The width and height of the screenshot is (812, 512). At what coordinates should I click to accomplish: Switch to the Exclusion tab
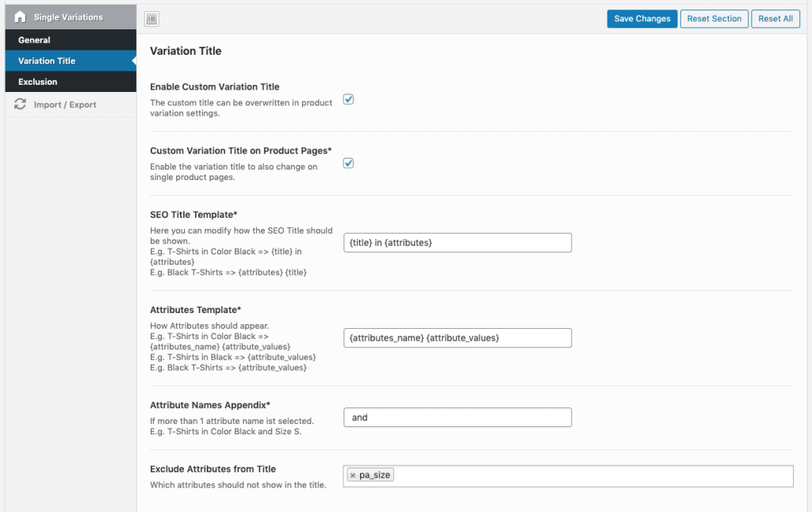pos(37,82)
